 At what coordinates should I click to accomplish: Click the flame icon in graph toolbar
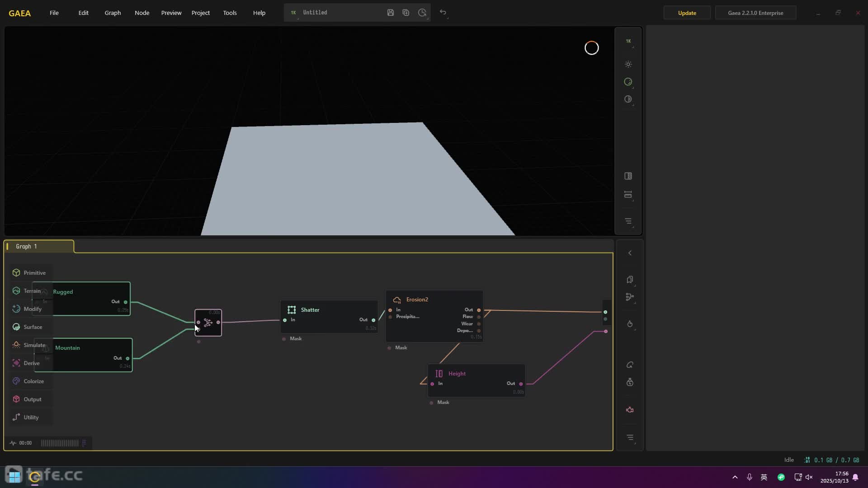tap(630, 324)
